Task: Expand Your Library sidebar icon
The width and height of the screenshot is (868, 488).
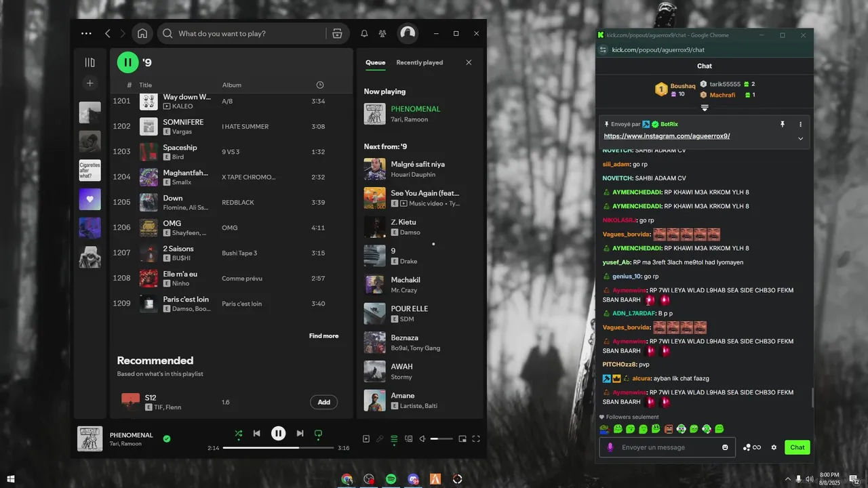Action: tap(90, 62)
